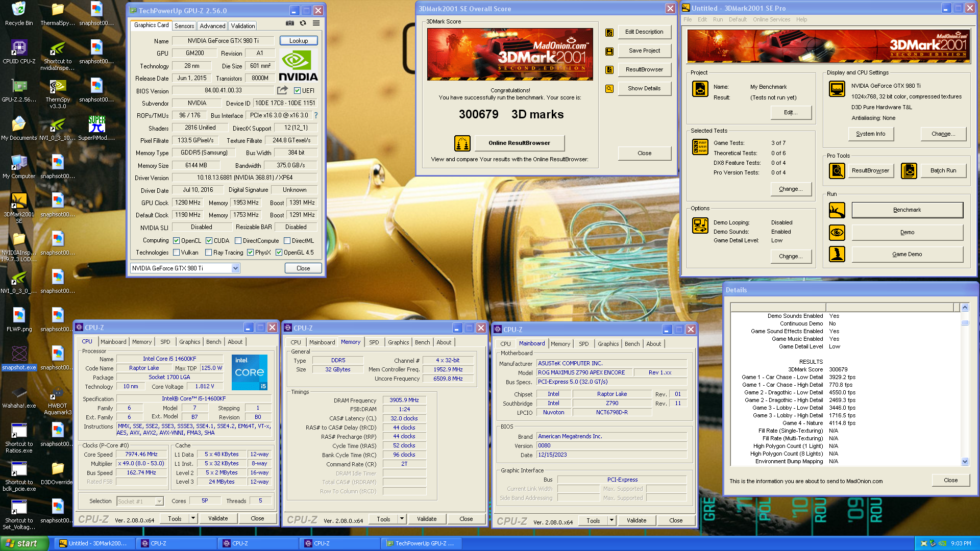Click the Batch Run icon in Pro Tools

pos(909,170)
